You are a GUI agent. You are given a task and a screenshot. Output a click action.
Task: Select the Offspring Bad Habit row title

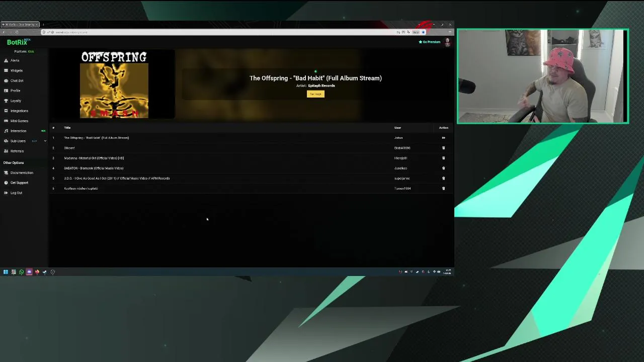97,138
